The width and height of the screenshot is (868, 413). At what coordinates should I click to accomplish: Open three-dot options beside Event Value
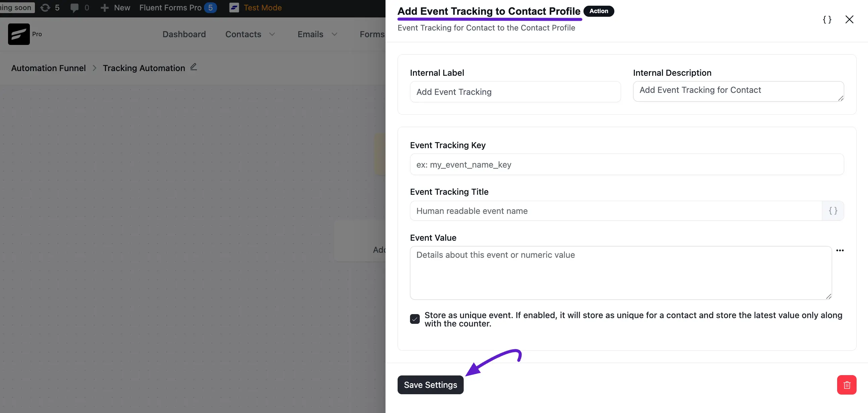click(840, 250)
